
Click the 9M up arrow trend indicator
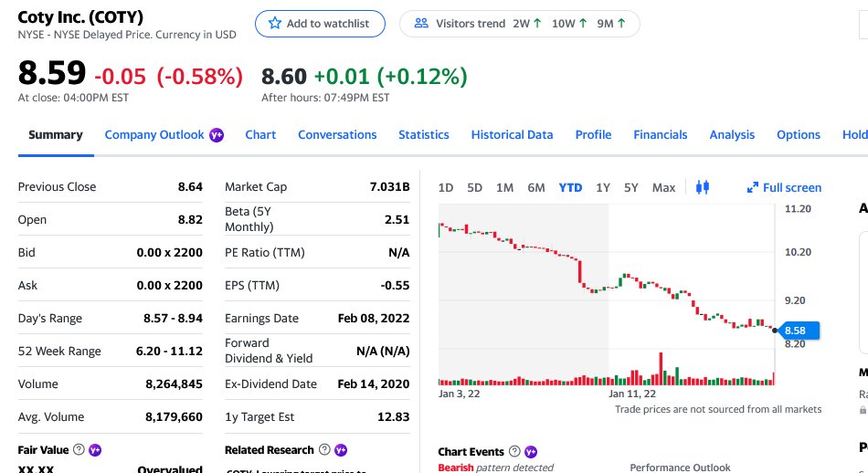click(621, 23)
